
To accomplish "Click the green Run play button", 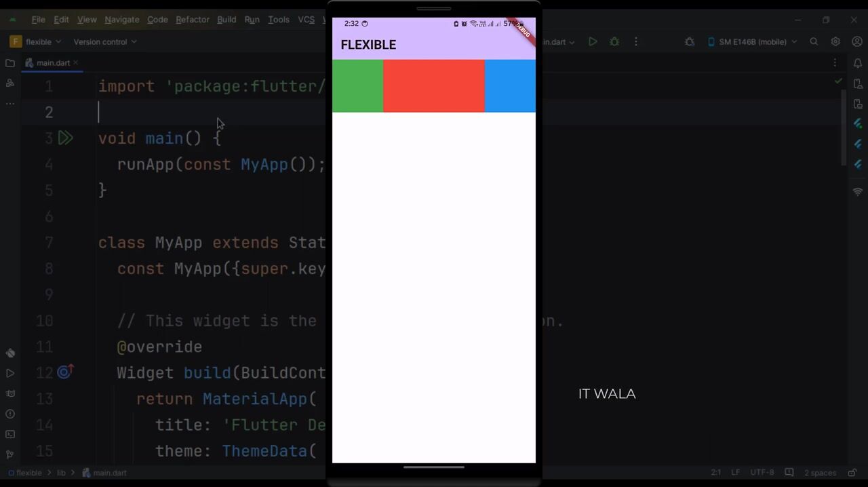I will [593, 41].
